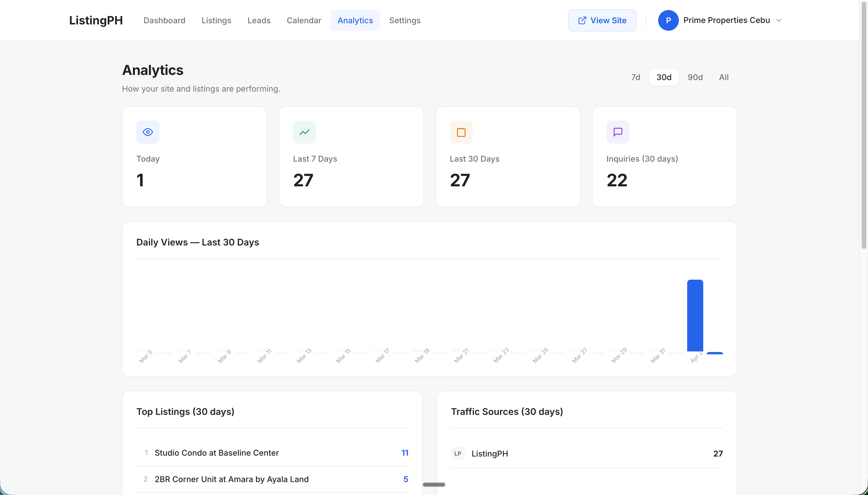The height and width of the screenshot is (495, 868).
Task: Click the blue P avatar circle
Action: (668, 20)
